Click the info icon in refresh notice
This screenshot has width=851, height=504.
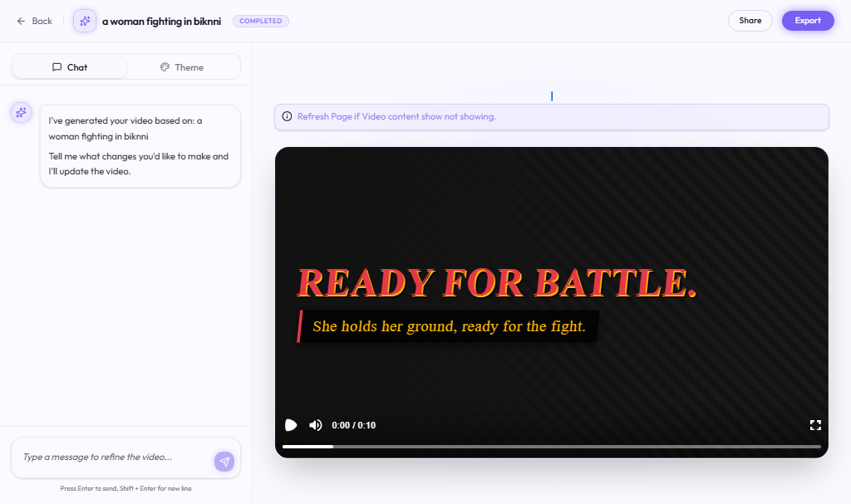coord(287,117)
